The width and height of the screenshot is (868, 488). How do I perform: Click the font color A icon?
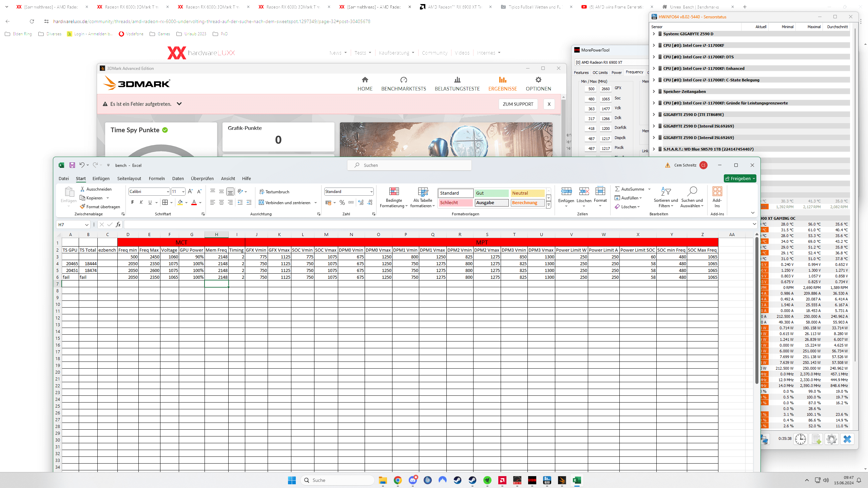pyautogui.click(x=194, y=202)
